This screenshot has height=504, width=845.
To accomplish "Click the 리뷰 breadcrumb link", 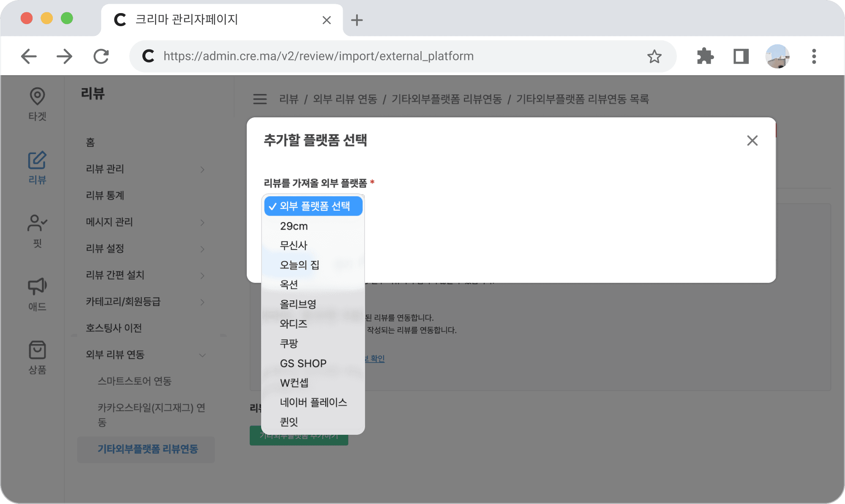I will [x=289, y=99].
